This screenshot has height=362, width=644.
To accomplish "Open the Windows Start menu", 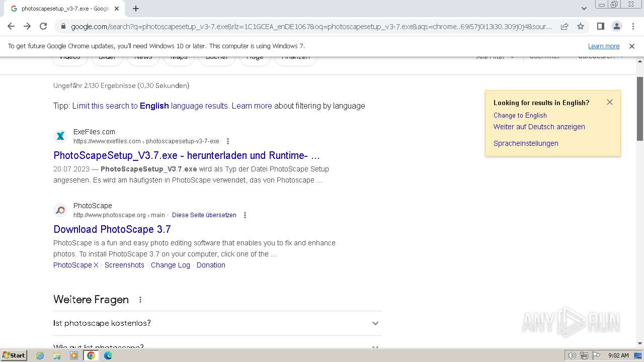I will pos(14,355).
